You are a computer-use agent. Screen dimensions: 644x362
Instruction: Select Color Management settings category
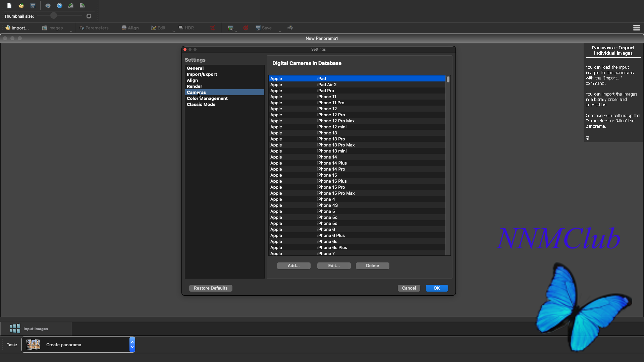click(224, 98)
